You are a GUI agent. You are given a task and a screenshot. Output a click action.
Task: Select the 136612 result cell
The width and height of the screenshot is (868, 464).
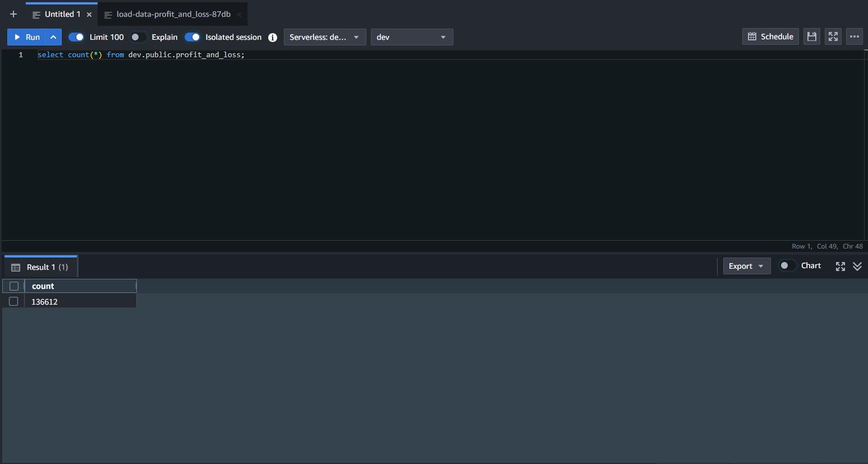[x=80, y=301]
